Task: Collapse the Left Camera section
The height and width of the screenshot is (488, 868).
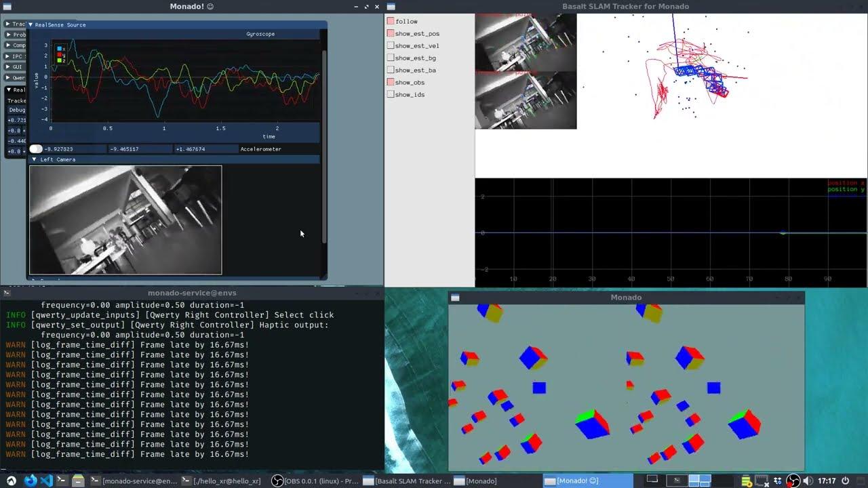Action: (x=34, y=159)
